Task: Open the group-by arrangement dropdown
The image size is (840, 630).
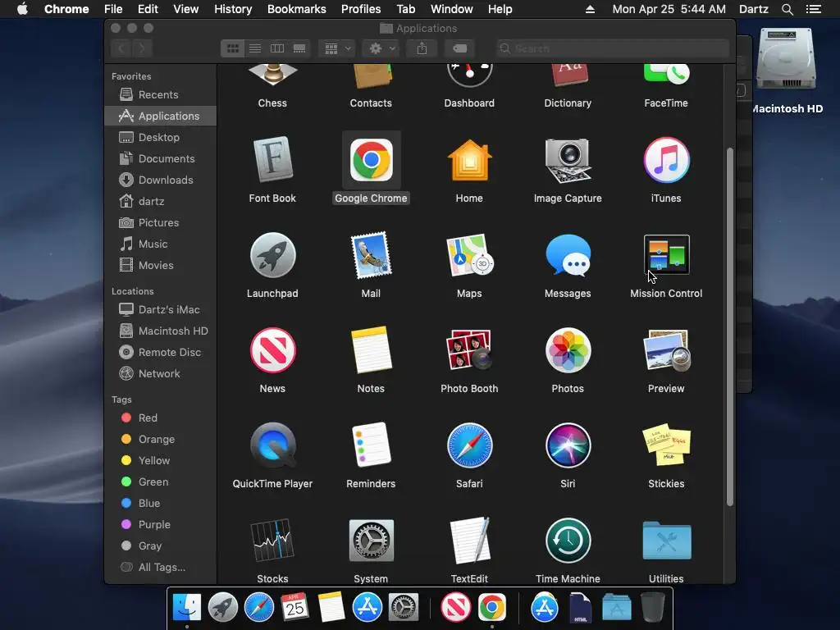Action: pyautogui.click(x=337, y=48)
